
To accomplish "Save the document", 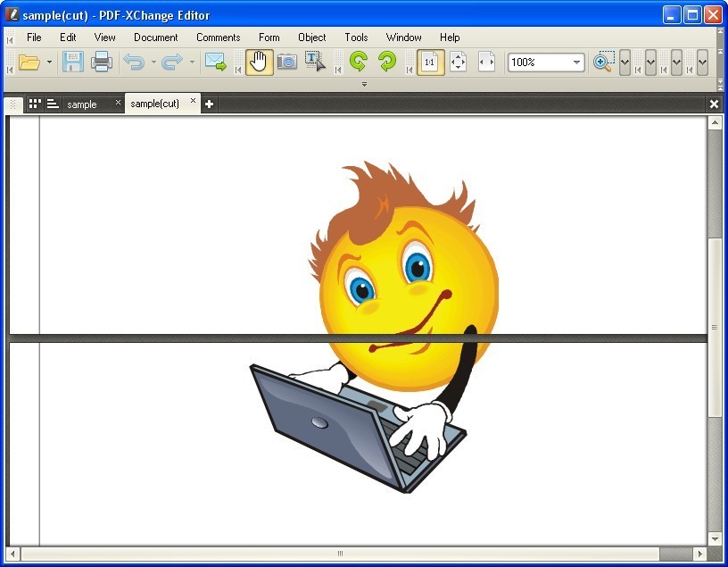I will point(72,63).
